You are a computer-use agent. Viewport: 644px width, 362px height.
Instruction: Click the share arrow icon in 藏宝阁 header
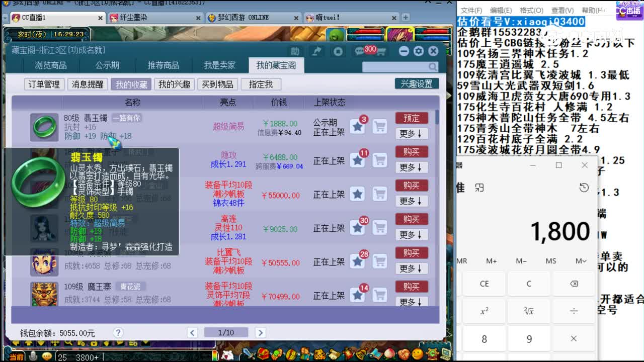point(316,51)
